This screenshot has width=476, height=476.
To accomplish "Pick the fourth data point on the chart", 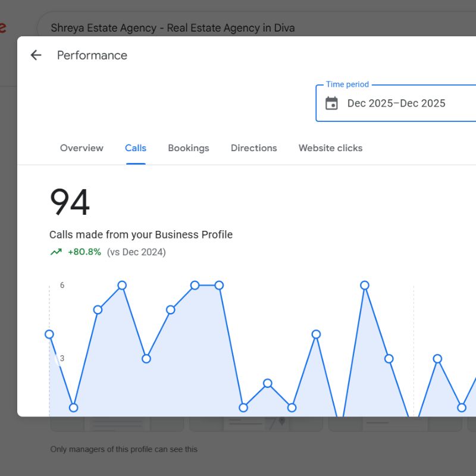I will point(122,286).
